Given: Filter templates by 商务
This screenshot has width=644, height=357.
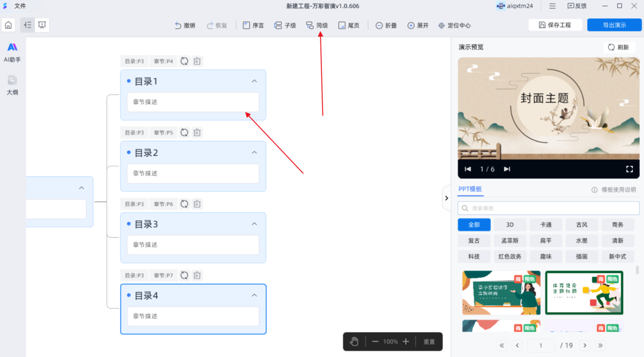Looking at the screenshot, I should [618, 225].
